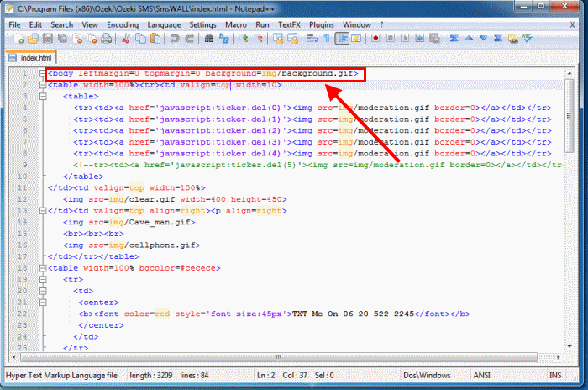Image resolution: width=588 pixels, height=390 pixels.
Task: Open Find with the binoculars icon
Action: [209, 39]
